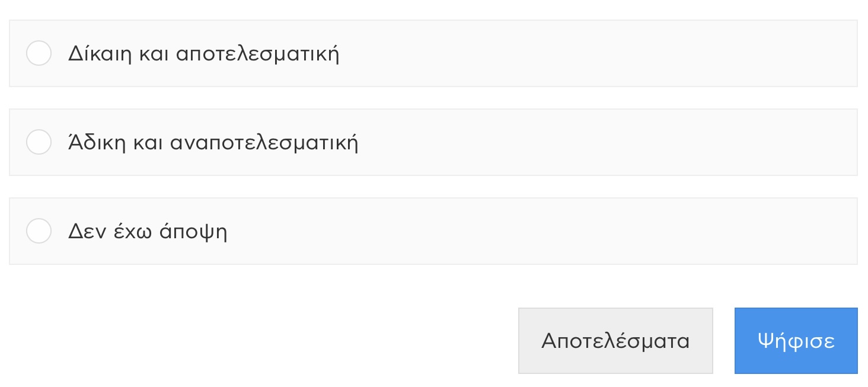Screen dimensions: 868x387
Task: Click the Δίκαιη και αποτελεσματική label text
Action: click(203, 54)
